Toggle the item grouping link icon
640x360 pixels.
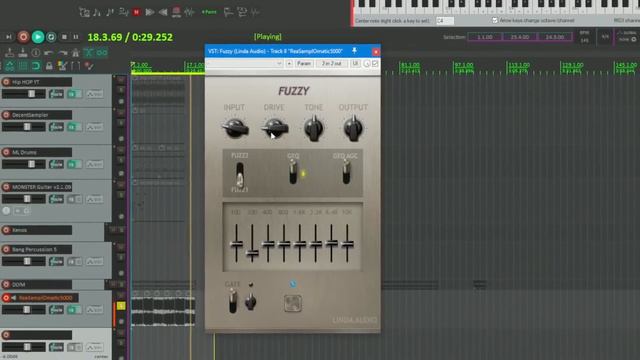[x=102, y=53]
